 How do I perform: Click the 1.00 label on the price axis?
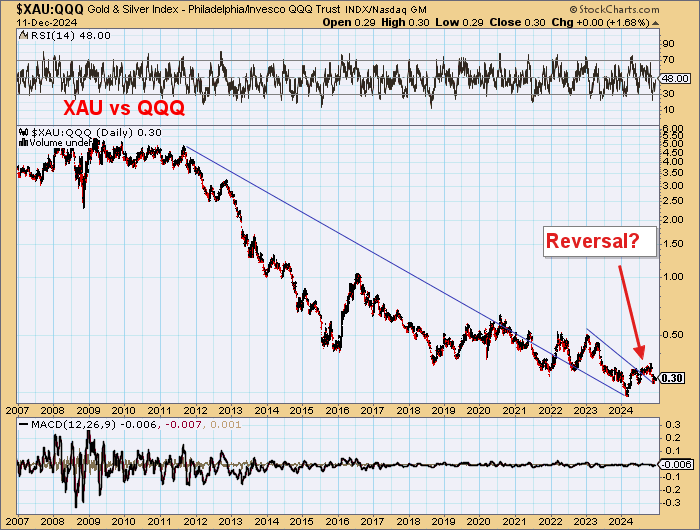(673, 277)
